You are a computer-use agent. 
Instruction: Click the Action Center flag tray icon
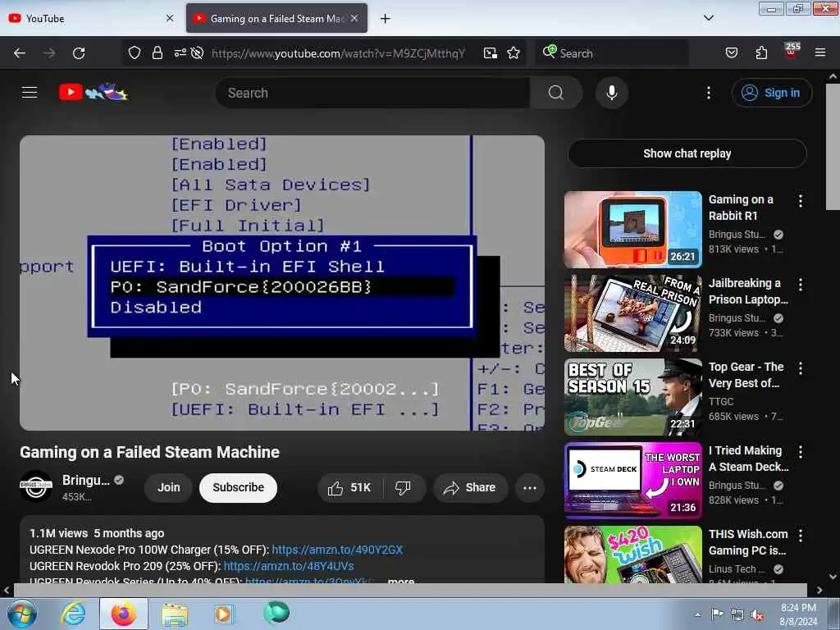717,614
